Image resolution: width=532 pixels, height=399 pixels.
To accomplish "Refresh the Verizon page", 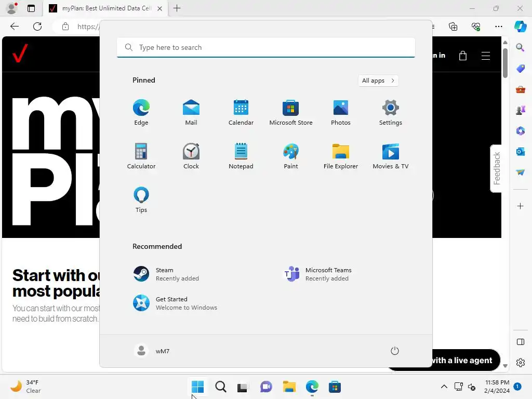I will [x=37, y=26].
